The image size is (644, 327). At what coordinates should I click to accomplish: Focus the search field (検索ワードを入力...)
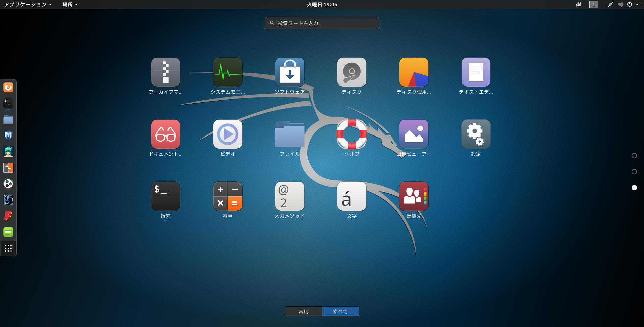tap(322, 23)
